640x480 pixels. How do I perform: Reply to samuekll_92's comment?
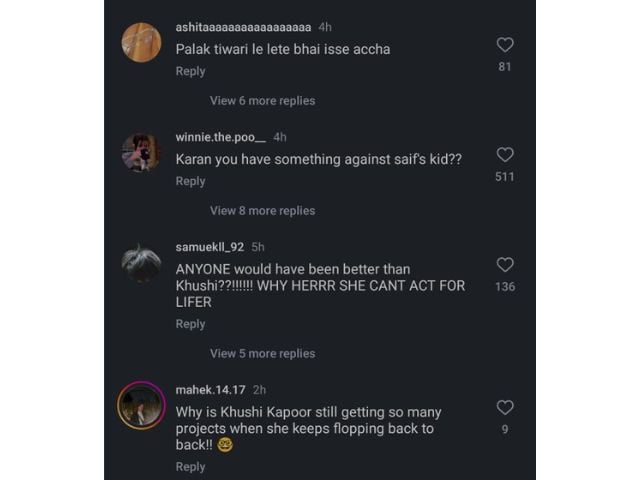[x=190, y=324]
